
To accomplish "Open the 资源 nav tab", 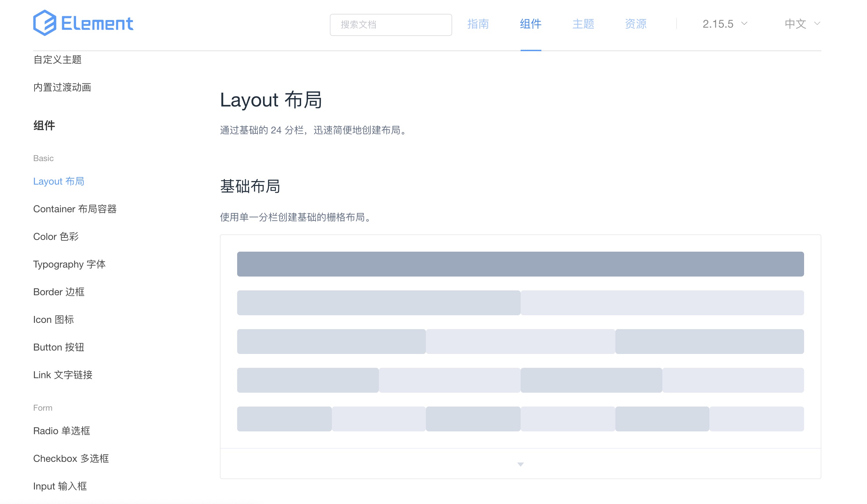I will tap(636, 24).
